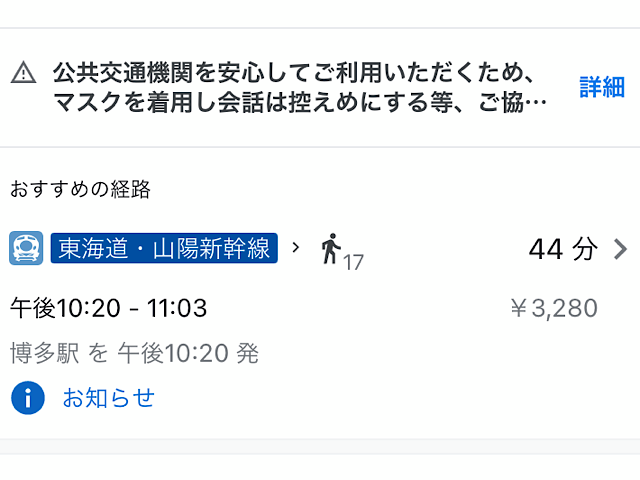Expand route with chevron beside 44 分
Viewport: 640px width, 480px height.
pos(620,249)
